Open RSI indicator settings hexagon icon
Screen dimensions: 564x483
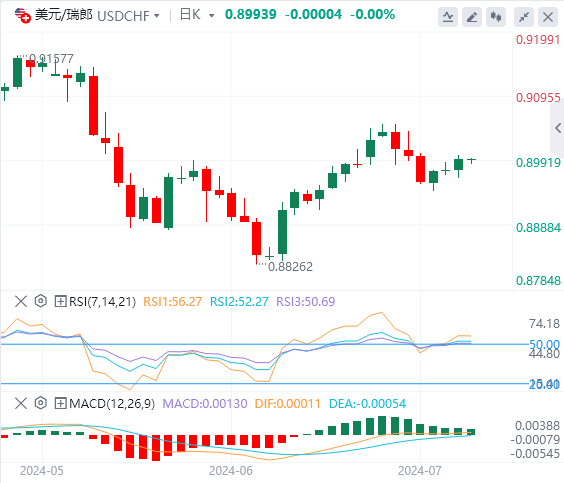pos(41,301)
